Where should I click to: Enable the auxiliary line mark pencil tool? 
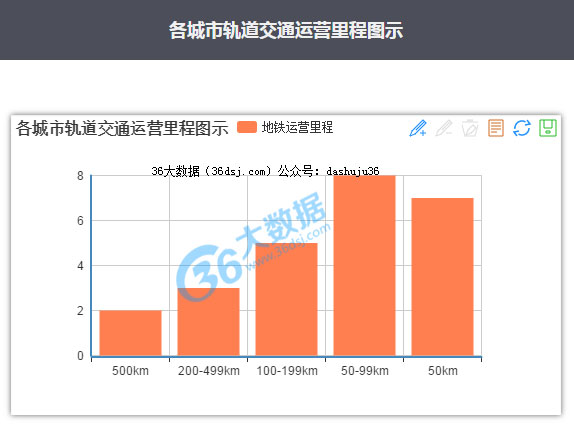point(418,128)
